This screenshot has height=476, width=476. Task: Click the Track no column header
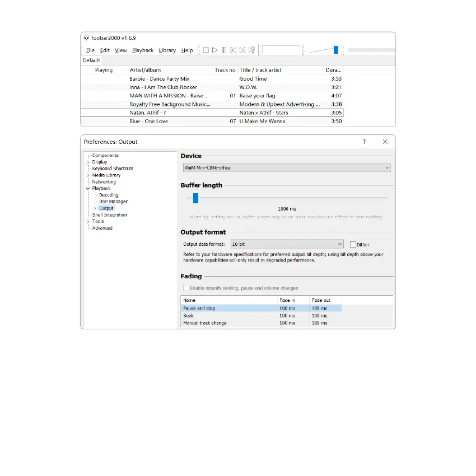(x=225, y=70)
